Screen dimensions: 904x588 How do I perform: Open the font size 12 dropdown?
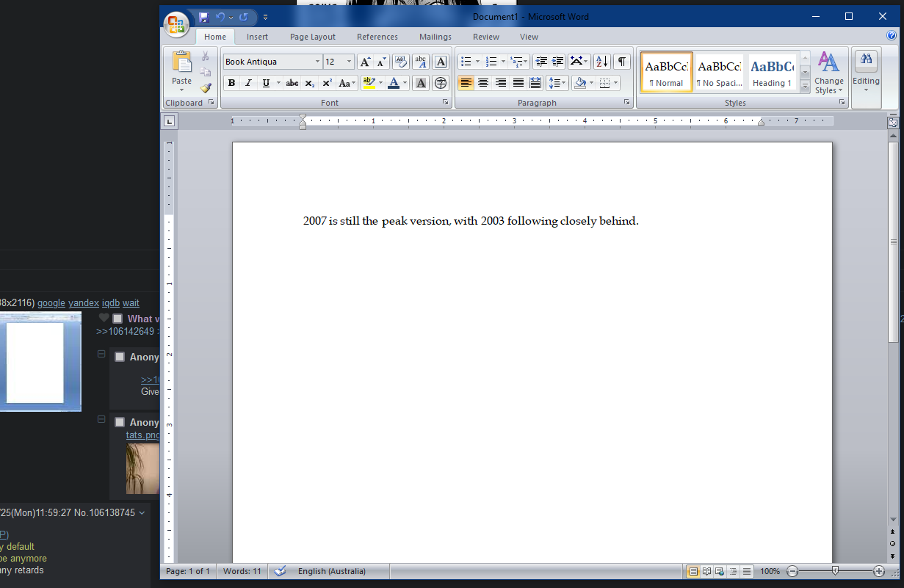pos(349,62)
